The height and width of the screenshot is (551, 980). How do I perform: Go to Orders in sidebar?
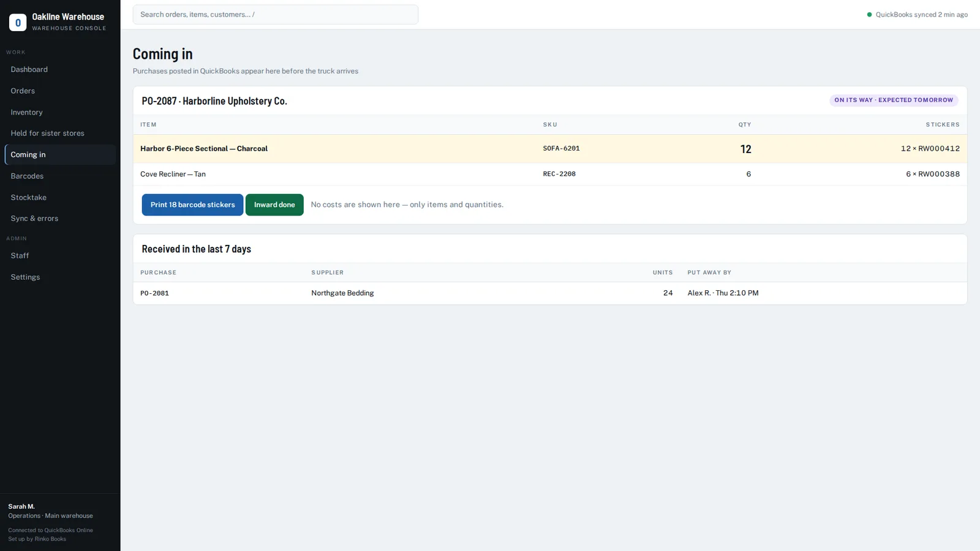click(60, 91)
